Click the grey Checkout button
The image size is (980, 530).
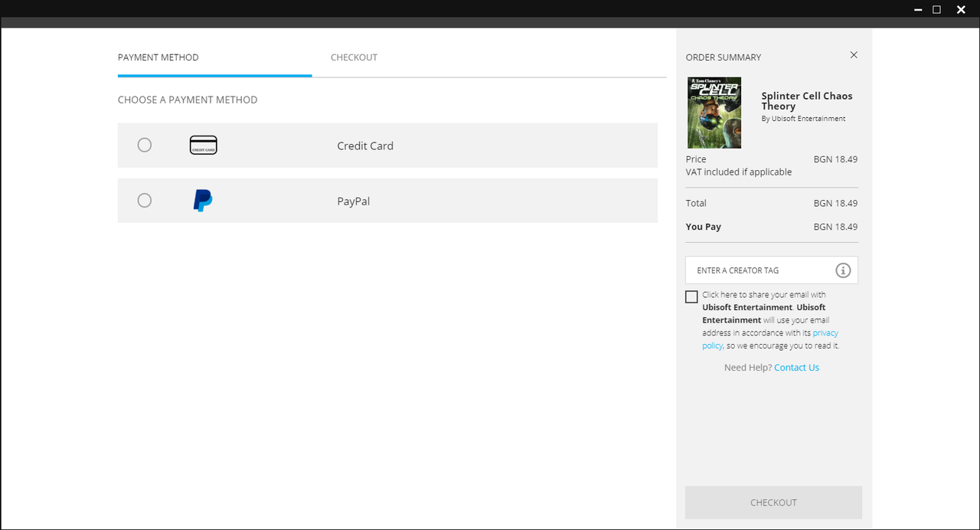pos(773,502)
